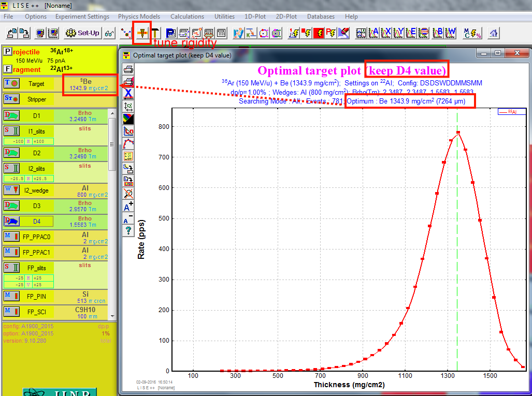Click the I2_wedge block icon

pos(12,189)
